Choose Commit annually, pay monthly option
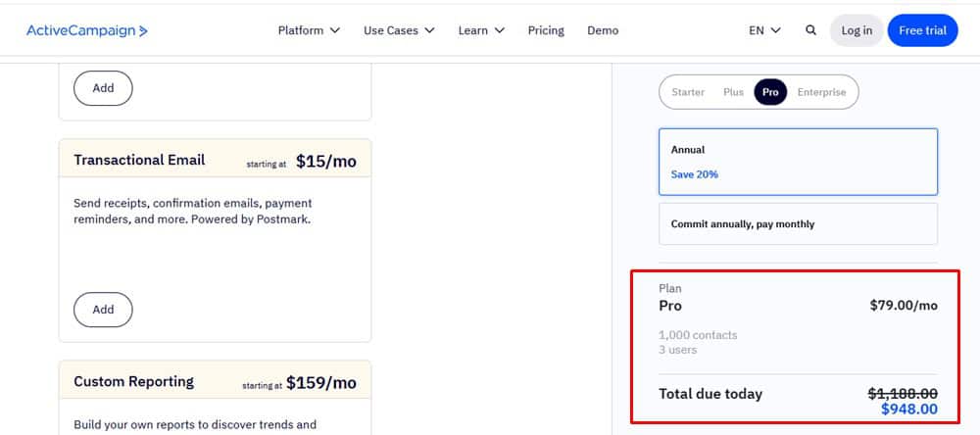This screenshot has width=980, height=435. [798, 223]
